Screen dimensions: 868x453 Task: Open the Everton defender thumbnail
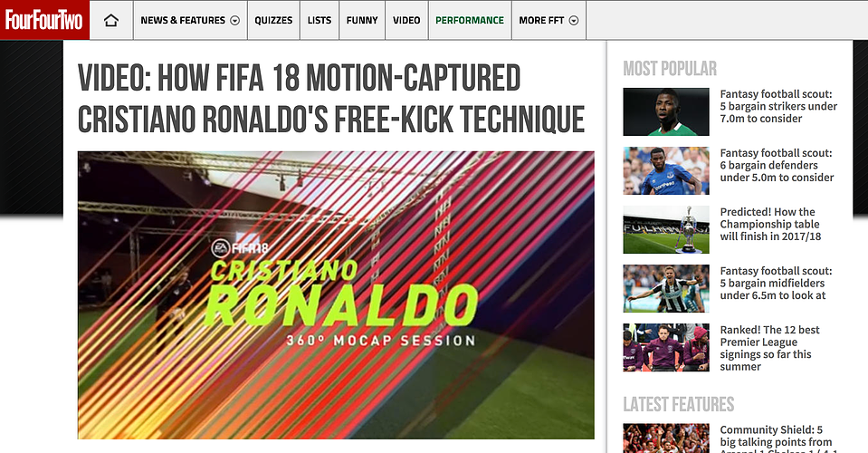pyautogui.click(x=666, y=170)
